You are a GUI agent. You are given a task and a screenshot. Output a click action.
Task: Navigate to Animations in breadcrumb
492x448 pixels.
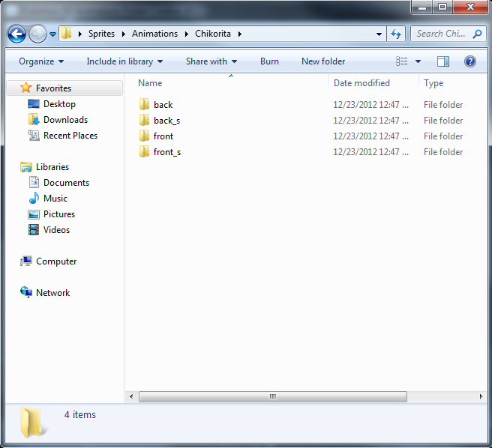[x=154, y=34]
